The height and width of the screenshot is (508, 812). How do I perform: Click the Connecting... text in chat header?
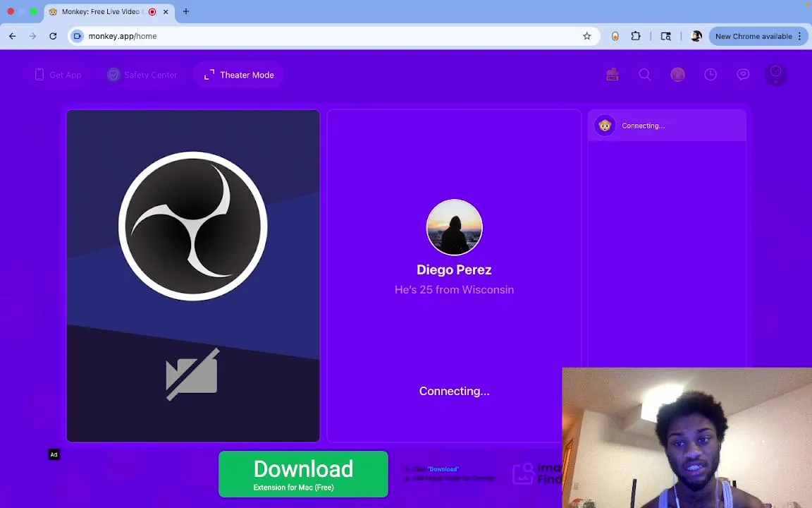(x=643, y=126)
